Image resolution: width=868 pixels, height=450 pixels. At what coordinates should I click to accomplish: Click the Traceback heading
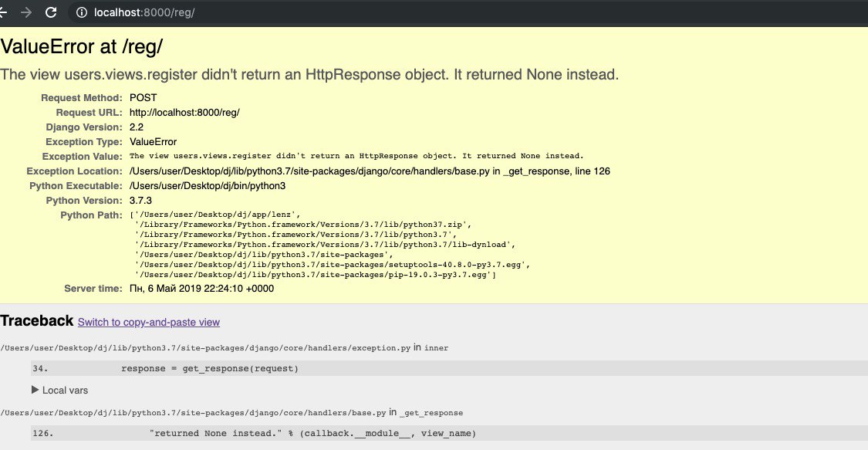(36, 320)
